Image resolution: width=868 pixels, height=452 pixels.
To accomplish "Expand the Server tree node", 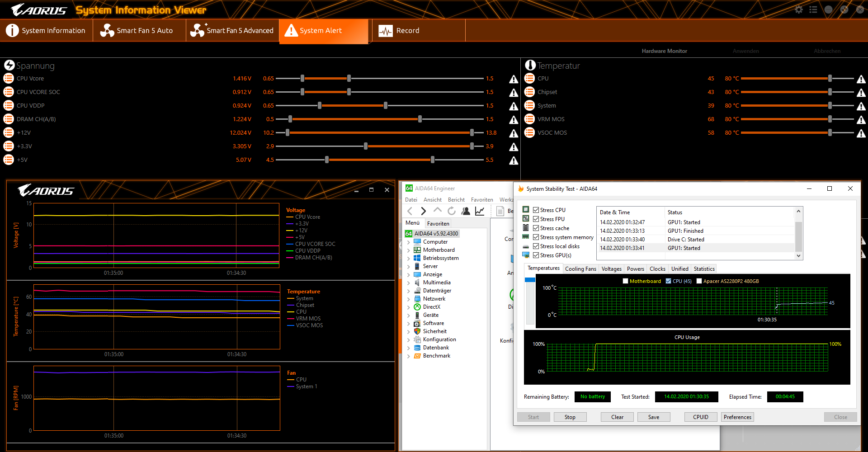I will tap(409, 266).
